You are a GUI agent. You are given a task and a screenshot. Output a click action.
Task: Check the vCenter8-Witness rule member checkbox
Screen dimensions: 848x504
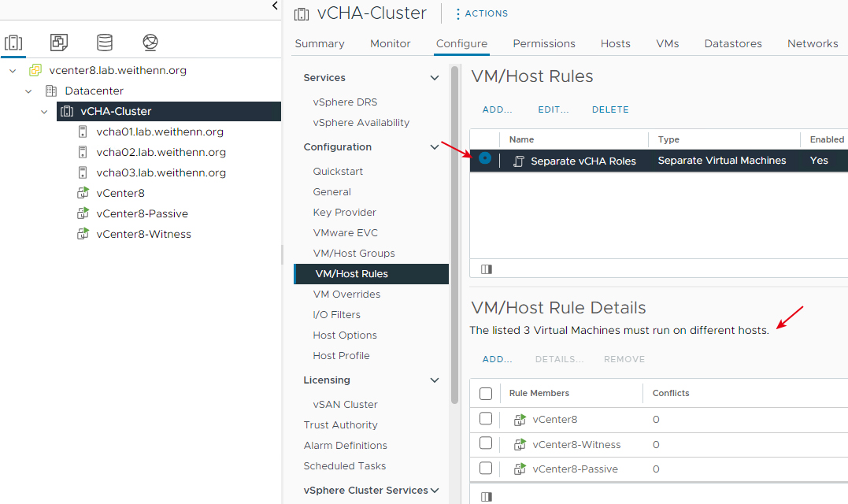[x=486, y=443]
